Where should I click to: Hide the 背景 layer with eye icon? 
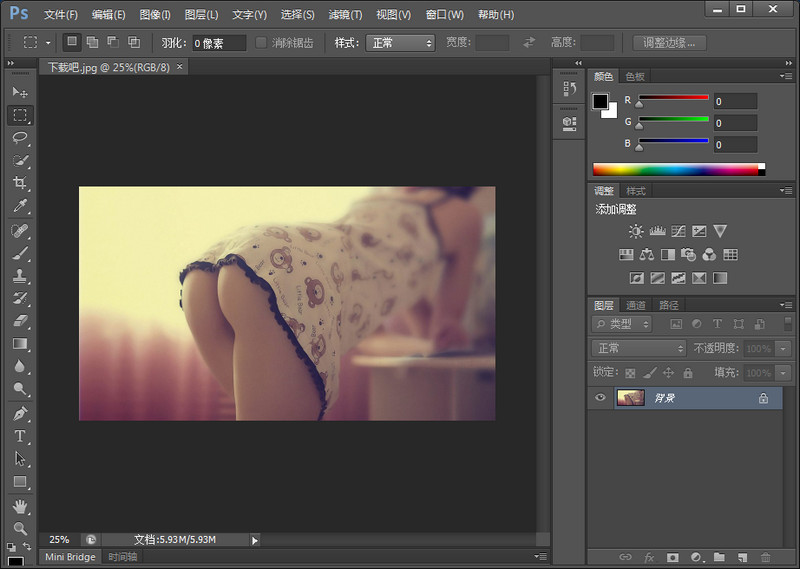pos(601,398)
